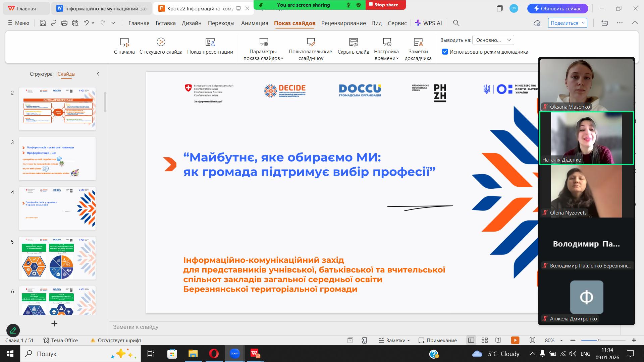This screenshot has height=362, width=644.
Task: Uncheck Use Presenter View checkbox
Action: tap(445, 52)
